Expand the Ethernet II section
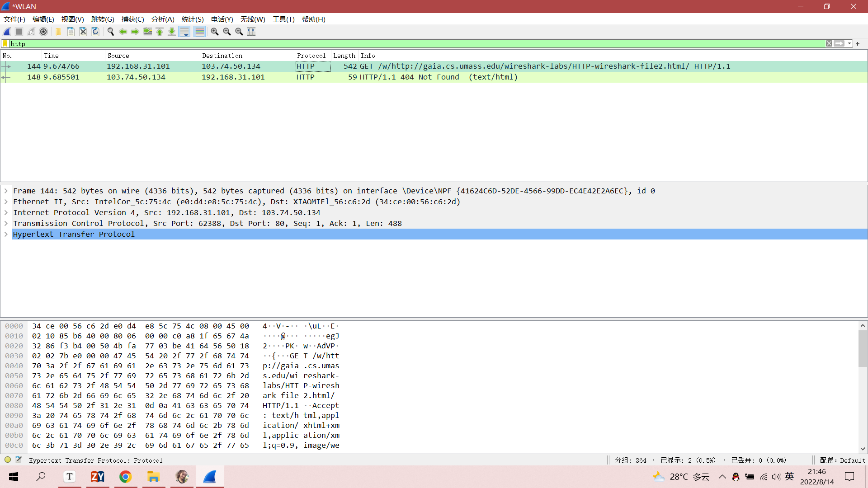Screen dimensions: 868x488 pyautogui.click(x=6, y=202)
